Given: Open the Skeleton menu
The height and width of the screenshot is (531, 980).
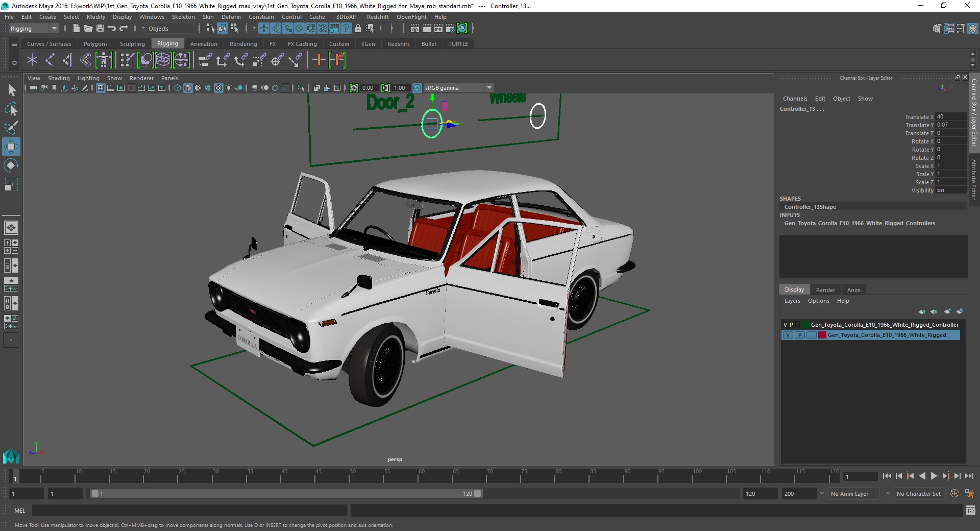Looking at the screenshot, I should (x=183, y=17).
